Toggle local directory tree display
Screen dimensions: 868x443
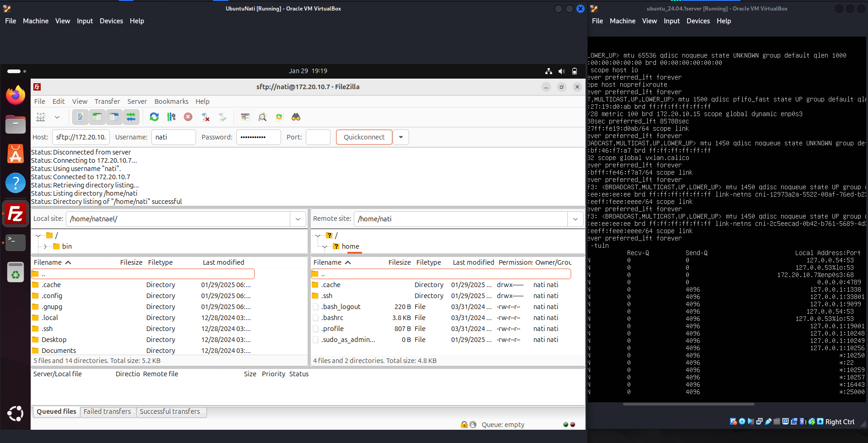coord(97,117)
